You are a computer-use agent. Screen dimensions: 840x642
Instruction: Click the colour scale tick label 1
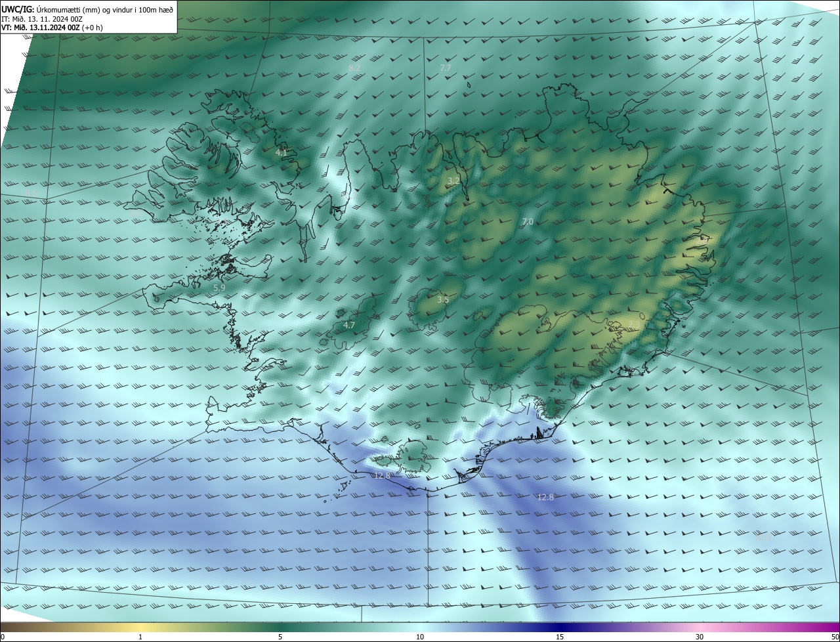tap(141, 637)
